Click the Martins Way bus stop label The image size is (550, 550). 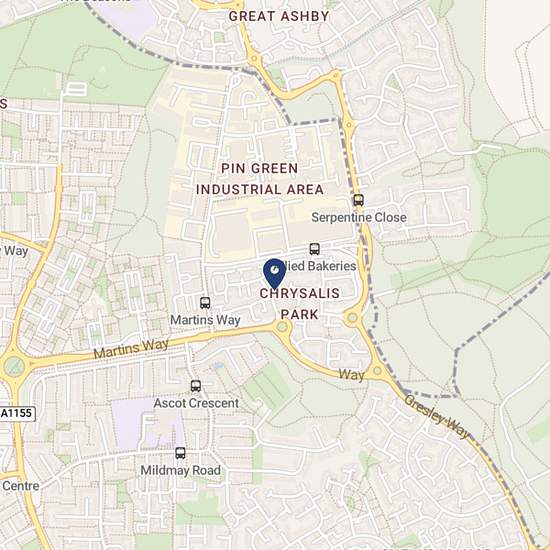[205, 320]
